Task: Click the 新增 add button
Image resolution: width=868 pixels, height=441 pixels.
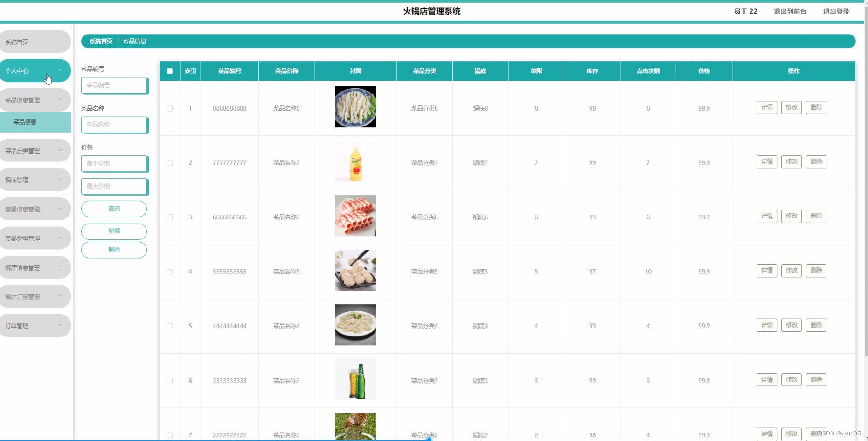Action: pos(114,231)
